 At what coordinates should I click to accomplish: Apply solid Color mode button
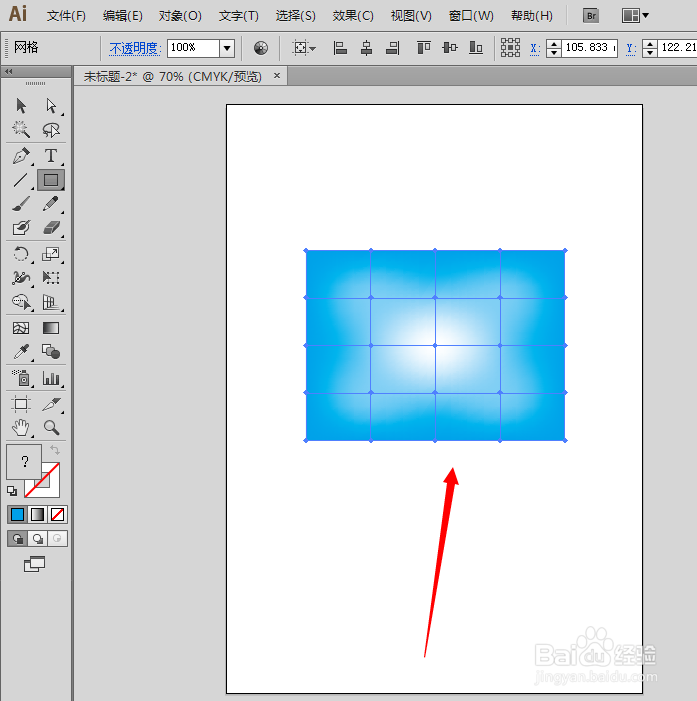pyautogui.click(x=17, y=515)
